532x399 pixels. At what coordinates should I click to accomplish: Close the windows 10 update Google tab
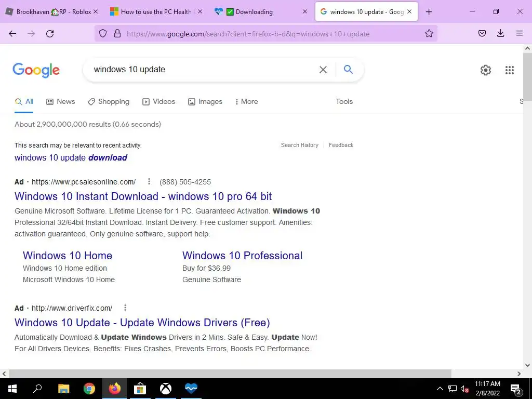pos(409,11)
